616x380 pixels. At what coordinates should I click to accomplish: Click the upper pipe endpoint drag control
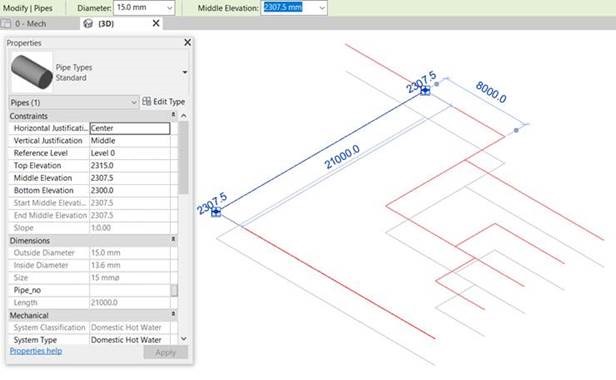point(425,91)
